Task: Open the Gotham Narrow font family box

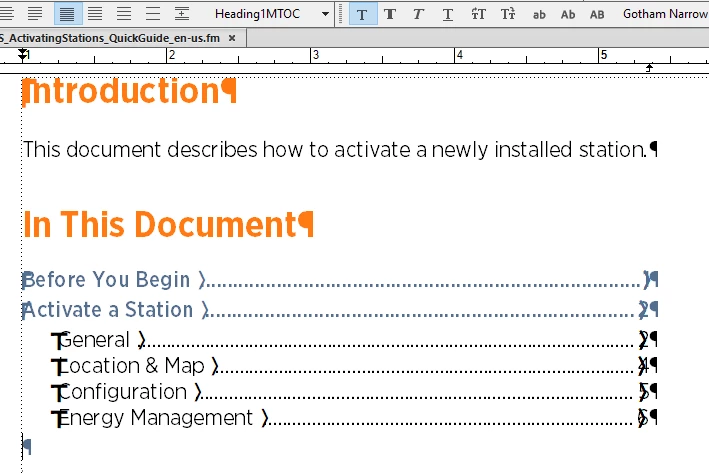Action: (x=664, y=14)
